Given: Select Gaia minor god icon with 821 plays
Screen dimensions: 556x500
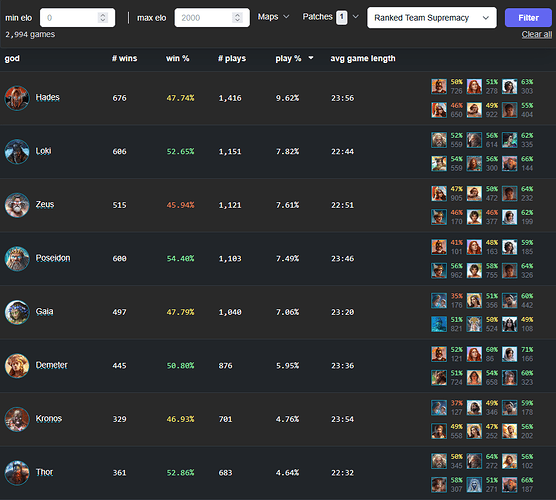Looking at the screenshot, I should coord(439,324).
